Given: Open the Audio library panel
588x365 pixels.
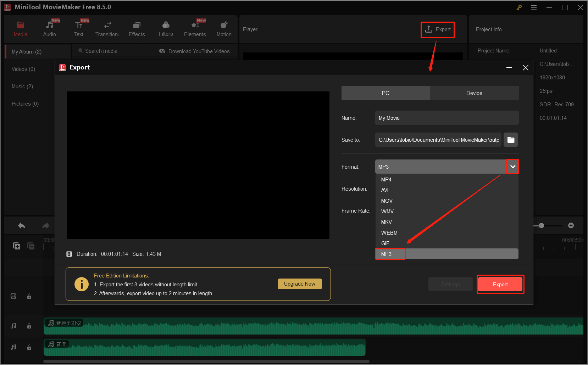Looking at the screenshot, I should pos(49,28).
